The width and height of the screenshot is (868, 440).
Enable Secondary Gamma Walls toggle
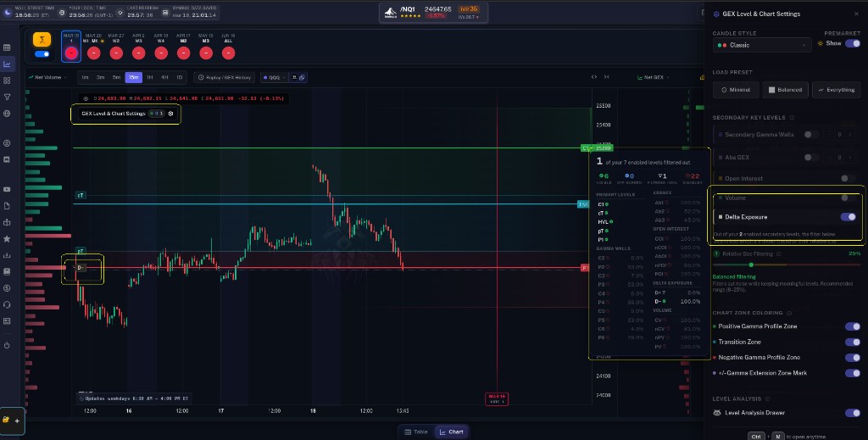point(811,135)
